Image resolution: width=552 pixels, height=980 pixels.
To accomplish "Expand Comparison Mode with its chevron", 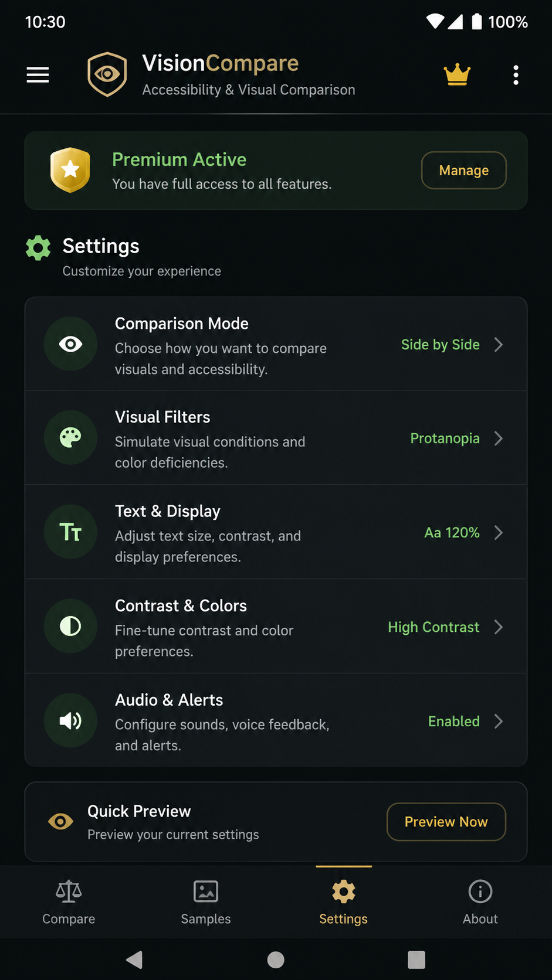I will (498, 344).
